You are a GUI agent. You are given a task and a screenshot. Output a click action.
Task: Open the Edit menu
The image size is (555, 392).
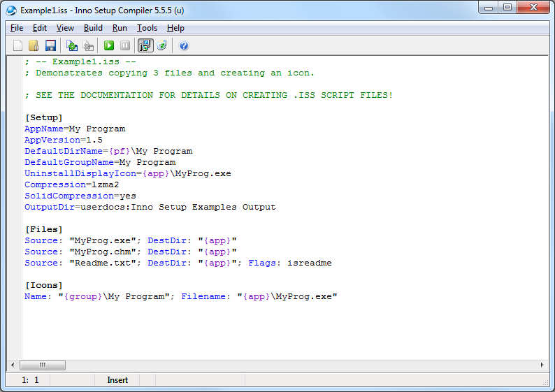[x=40, y=28]
